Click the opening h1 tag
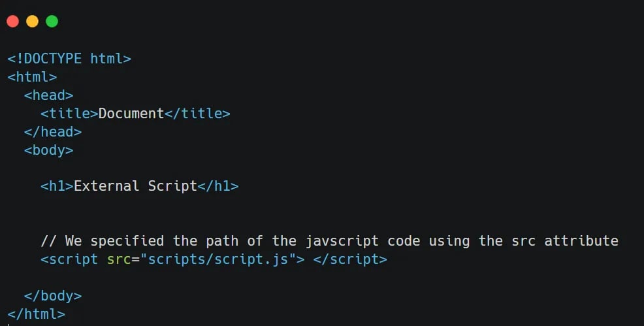Viewport: 644px width, 326px height. click(57, 186)
